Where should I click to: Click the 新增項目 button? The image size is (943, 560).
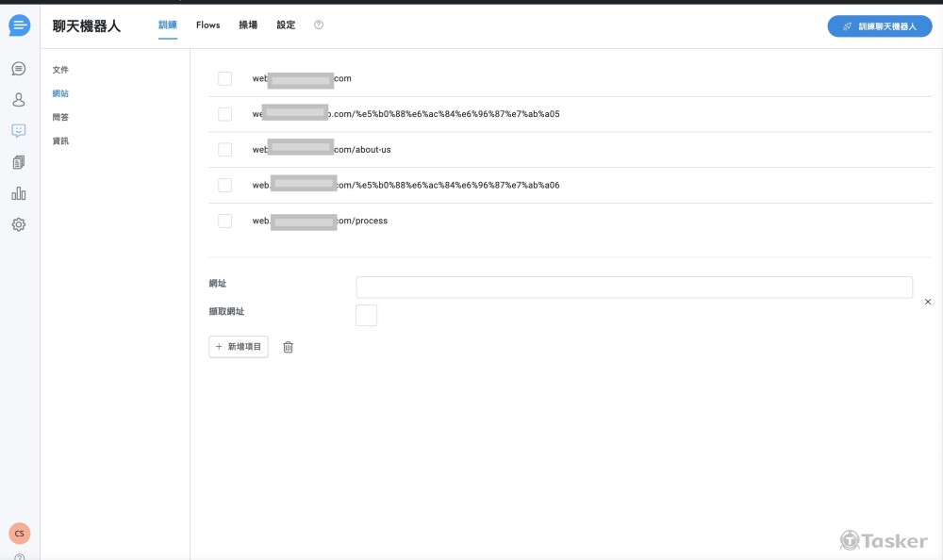(x=239, y=347)
